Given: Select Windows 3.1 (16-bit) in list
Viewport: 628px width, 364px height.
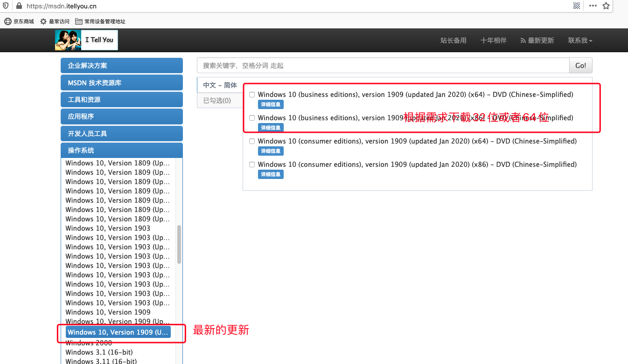Looking at the screenshot, I should click(x=99, y=352).
